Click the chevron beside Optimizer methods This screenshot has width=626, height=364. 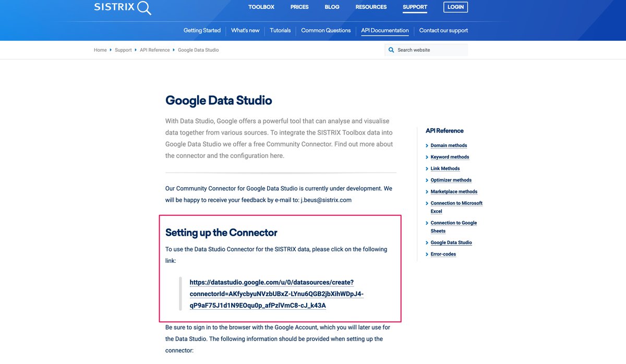tap(427, 180)
